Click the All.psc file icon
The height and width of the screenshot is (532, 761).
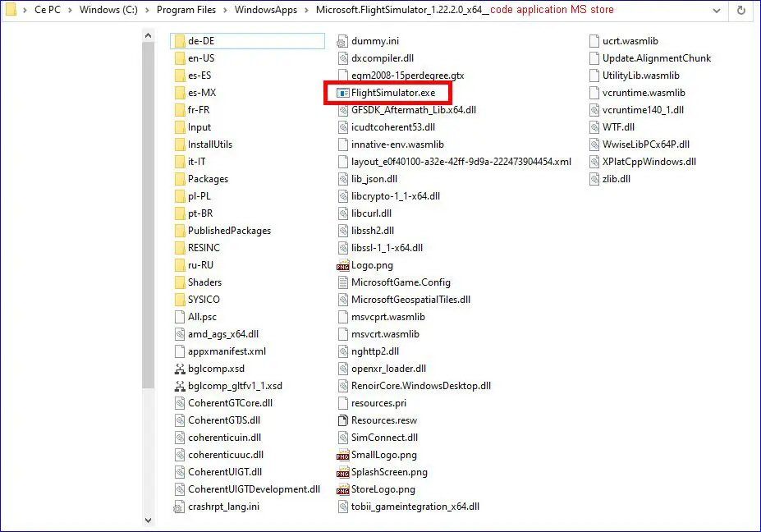[180, 317]
